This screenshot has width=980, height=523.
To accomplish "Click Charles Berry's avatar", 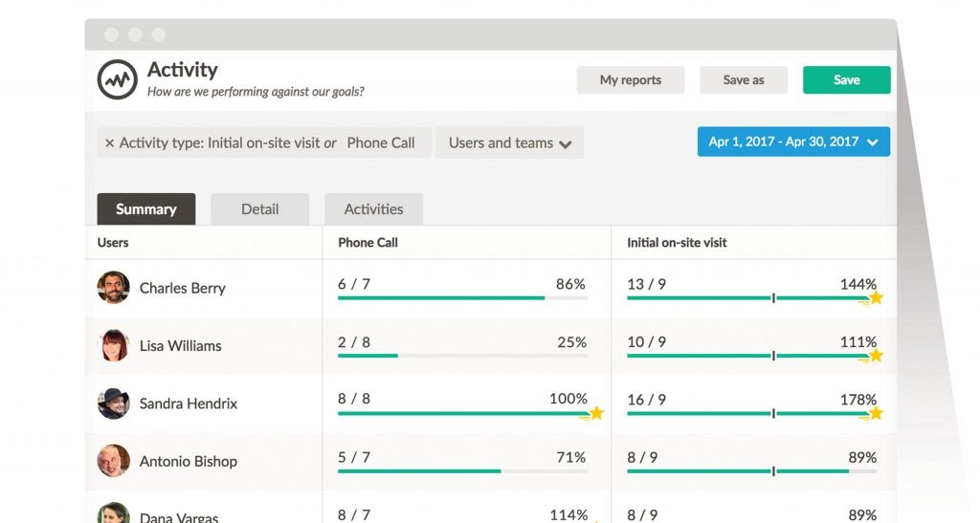I will (113, 287).
